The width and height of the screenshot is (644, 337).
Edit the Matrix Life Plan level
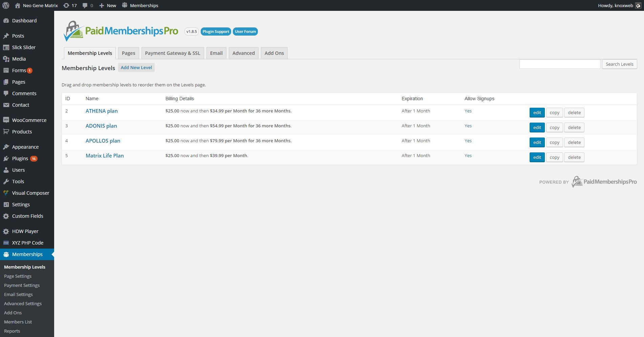pyautogui.click(x=537, y=157)
